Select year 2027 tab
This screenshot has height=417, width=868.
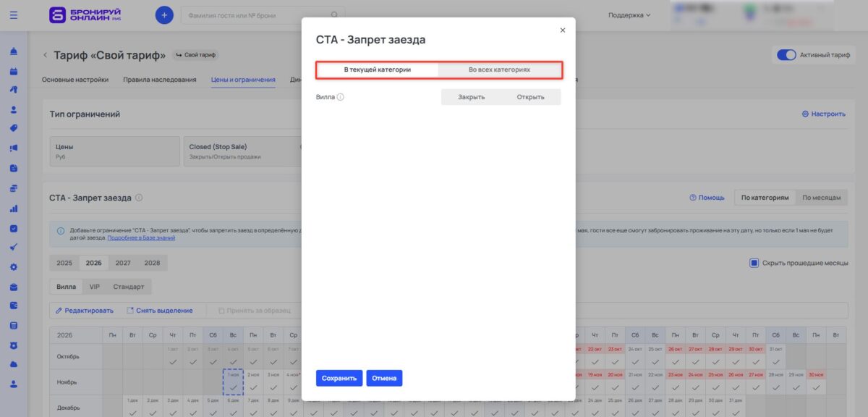(123, 263)
